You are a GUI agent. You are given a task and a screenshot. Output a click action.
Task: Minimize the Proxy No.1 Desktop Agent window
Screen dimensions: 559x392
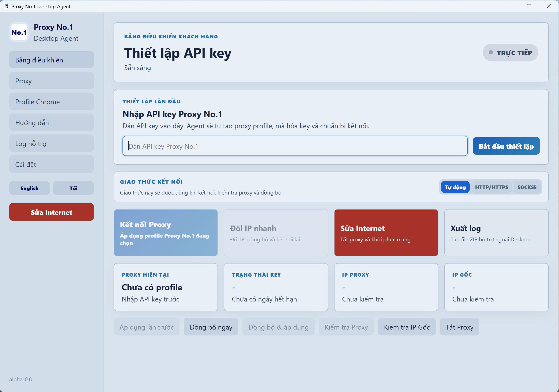tap(510, 6)
